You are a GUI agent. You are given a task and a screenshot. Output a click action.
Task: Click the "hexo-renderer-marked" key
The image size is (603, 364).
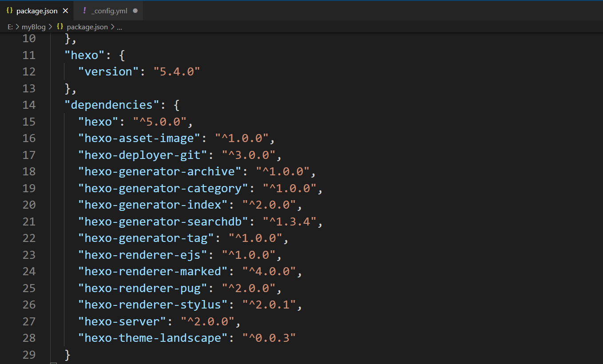point(153,272)
